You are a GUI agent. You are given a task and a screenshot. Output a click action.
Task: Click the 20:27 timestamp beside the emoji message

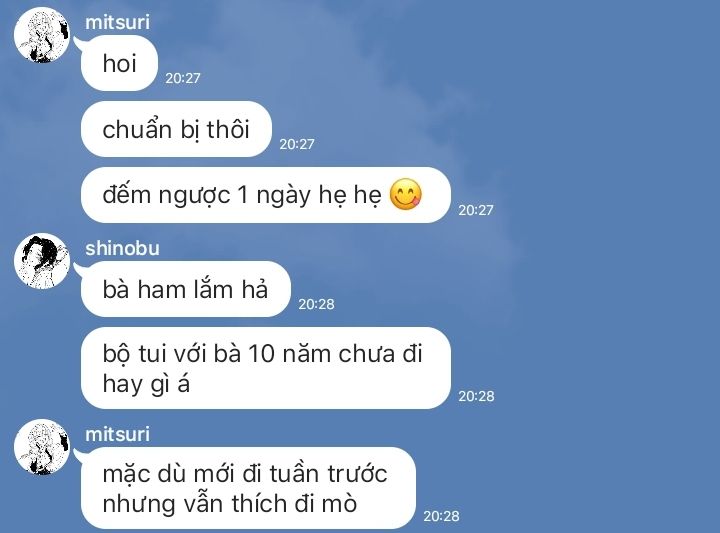click(476, 210)
